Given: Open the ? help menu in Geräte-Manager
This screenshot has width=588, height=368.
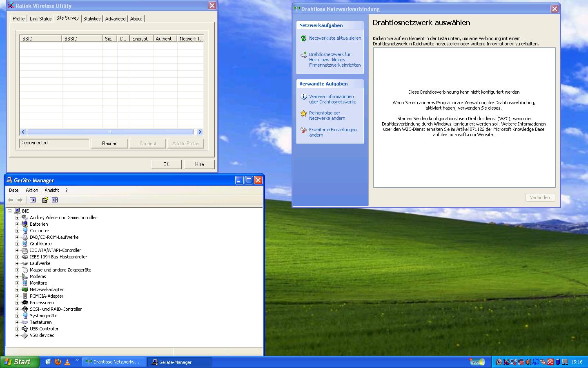Looking at the screenshot, I should coord(66,190).
